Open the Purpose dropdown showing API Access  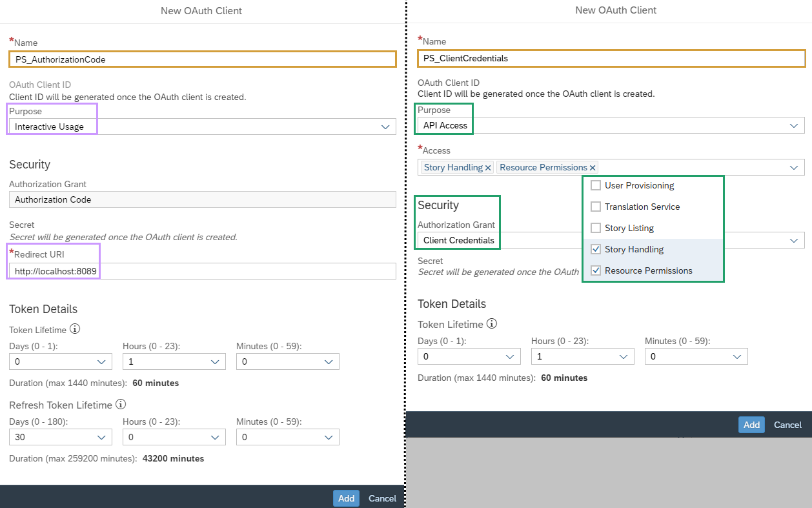794,125
